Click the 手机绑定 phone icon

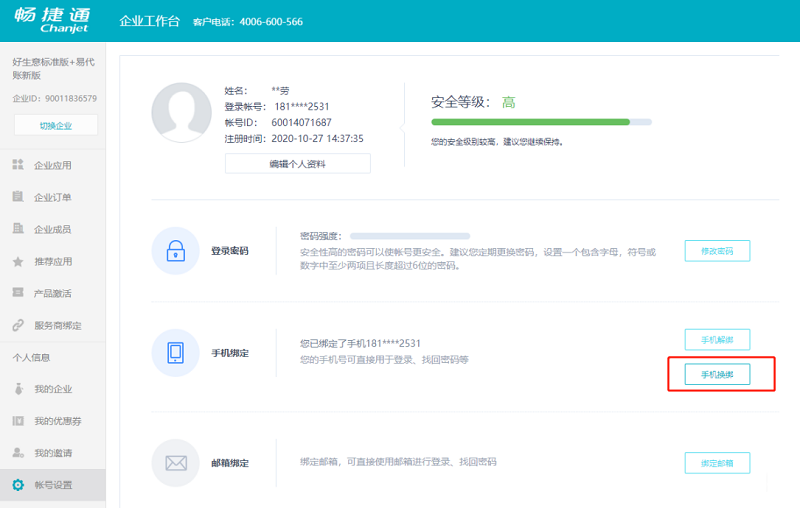pos(176,352)
